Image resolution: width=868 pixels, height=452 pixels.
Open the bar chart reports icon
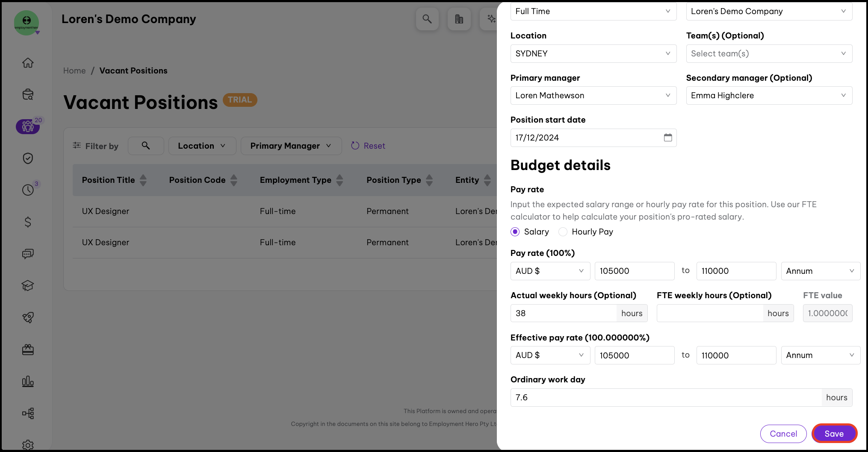coord(28,381)
